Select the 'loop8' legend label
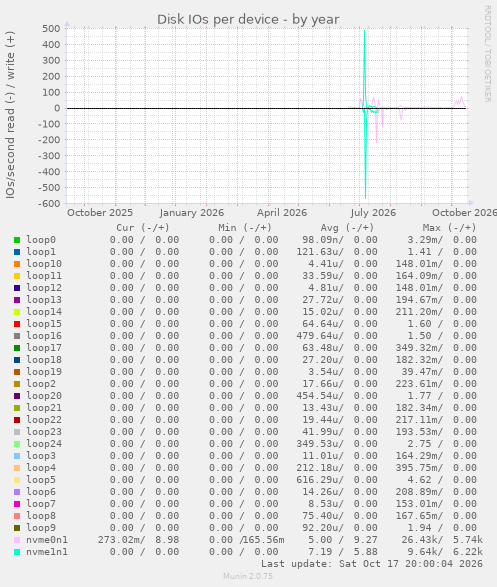This screenshot has width=497, height=587. point(41,516)
